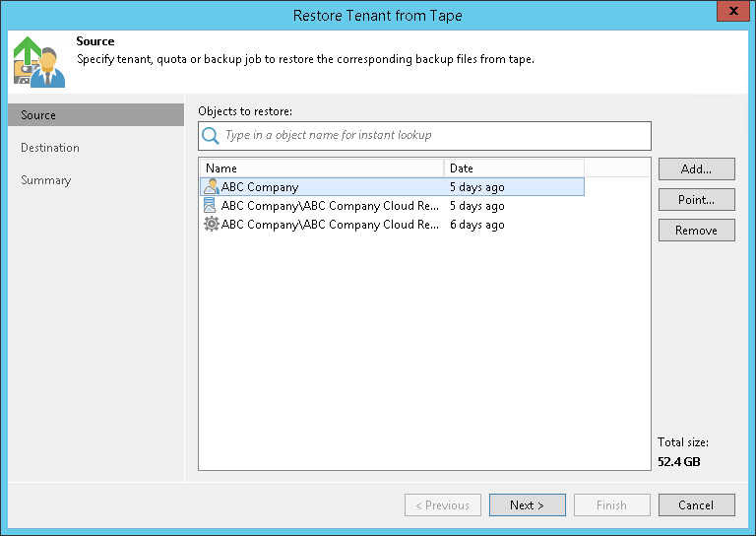Click the < Previous button
The width and height of the screenshot is (756, 536).
[442, 505]
